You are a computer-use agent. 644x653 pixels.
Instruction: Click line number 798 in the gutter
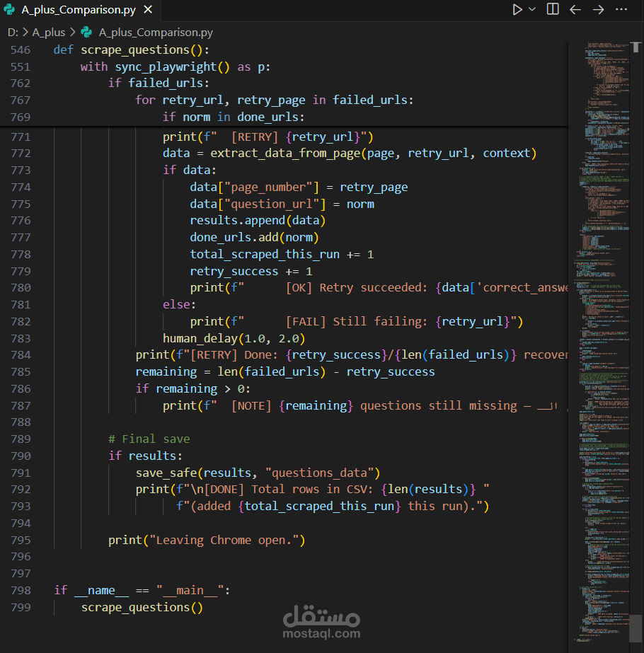point(21,591)
